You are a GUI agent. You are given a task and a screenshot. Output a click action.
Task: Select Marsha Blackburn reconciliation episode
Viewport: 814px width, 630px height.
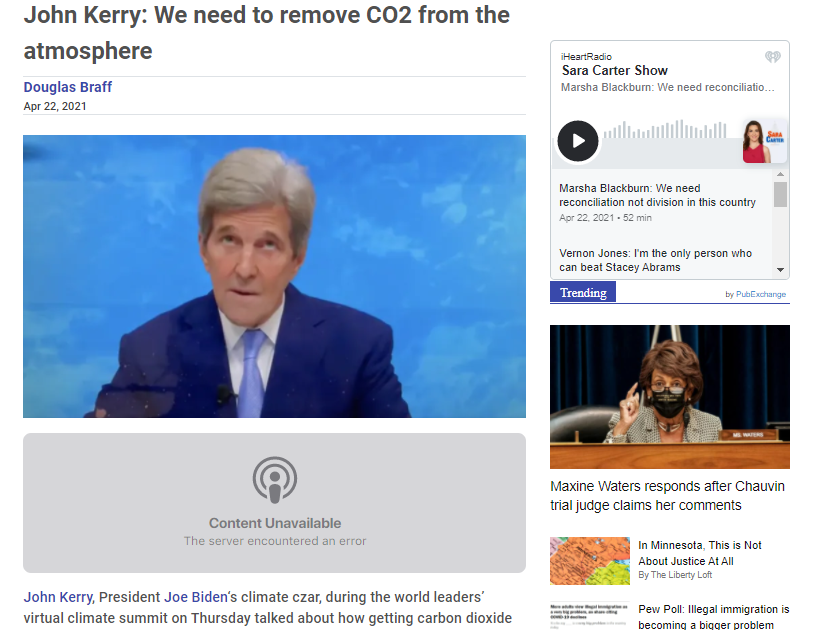click(658, 202)
